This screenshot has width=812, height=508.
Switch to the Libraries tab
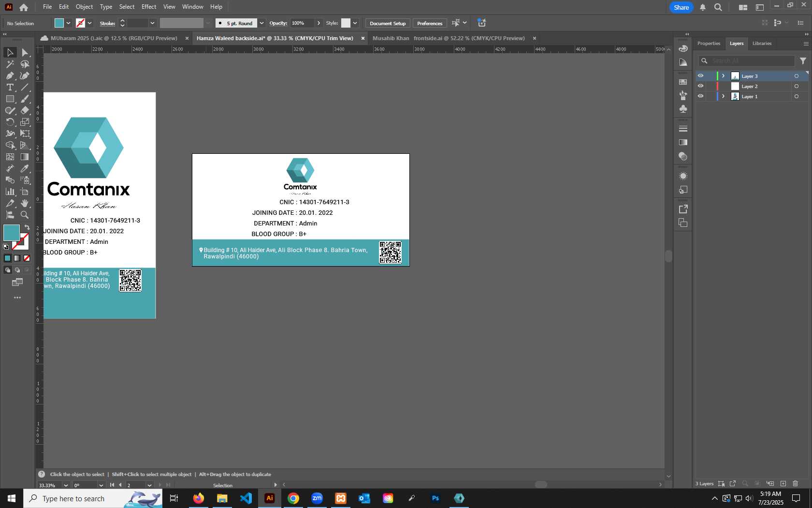[x=762, y=44]
